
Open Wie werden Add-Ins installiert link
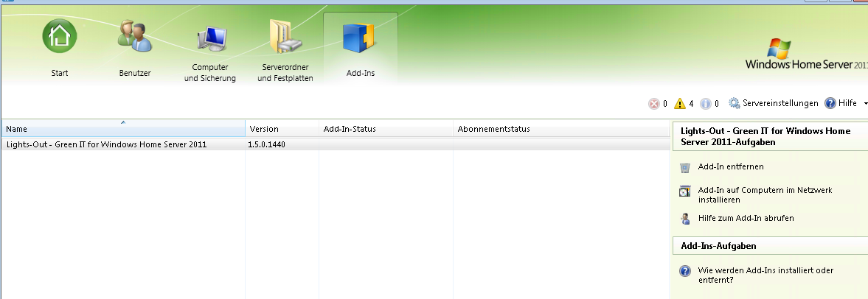[x=765, y=275]
